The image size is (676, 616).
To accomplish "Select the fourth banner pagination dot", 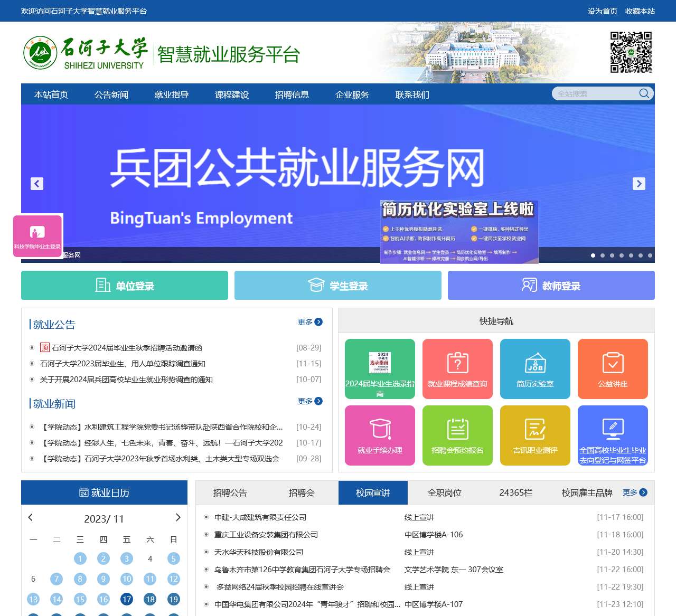I will (x=622, y=255).
